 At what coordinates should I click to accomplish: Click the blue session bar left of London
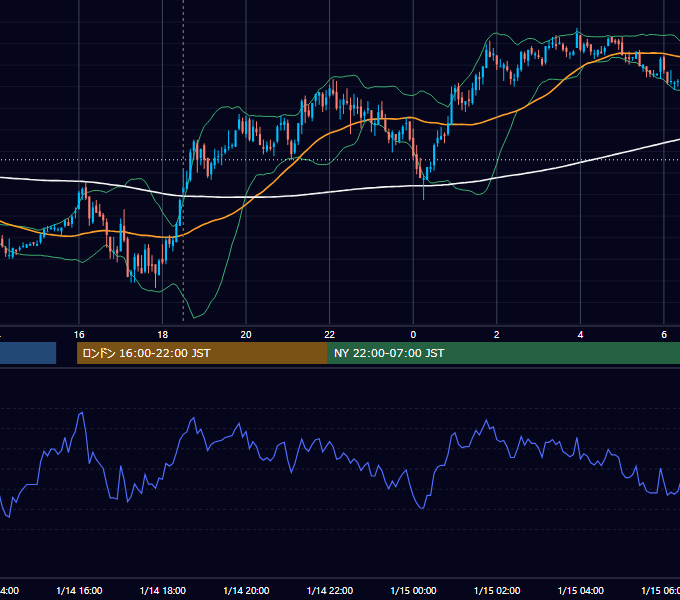28,353
